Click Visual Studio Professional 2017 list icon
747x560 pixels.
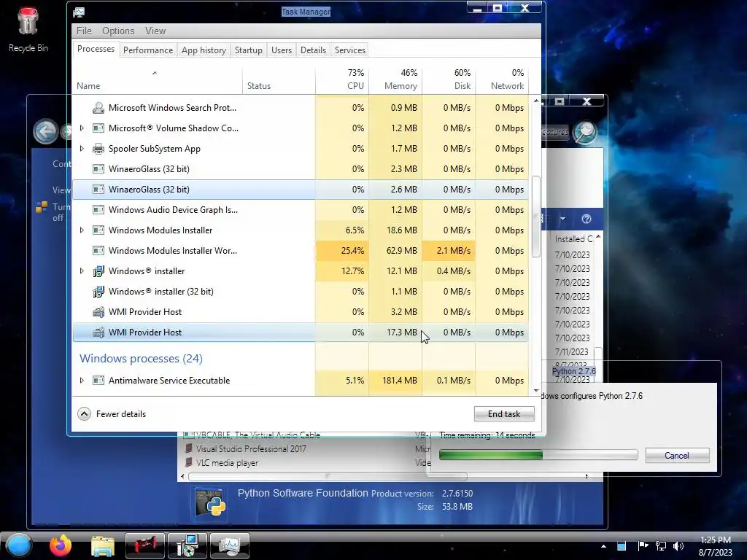pos(189,448)
